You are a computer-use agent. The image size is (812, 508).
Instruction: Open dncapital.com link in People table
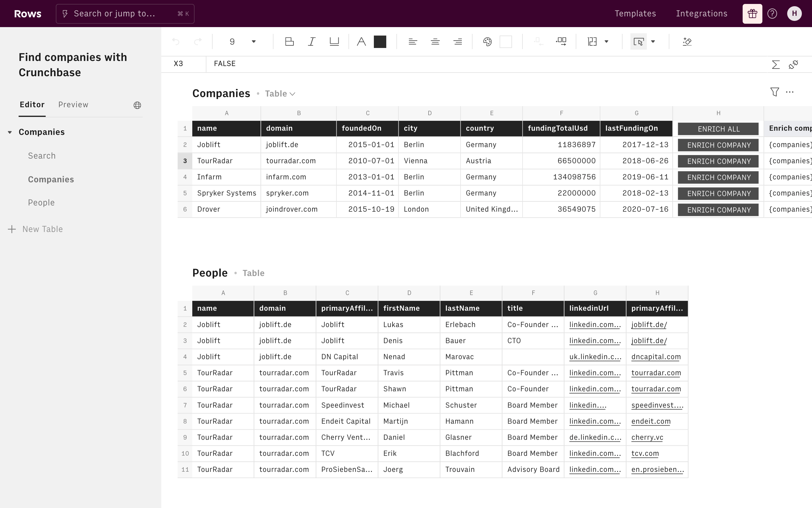[656, 357]
